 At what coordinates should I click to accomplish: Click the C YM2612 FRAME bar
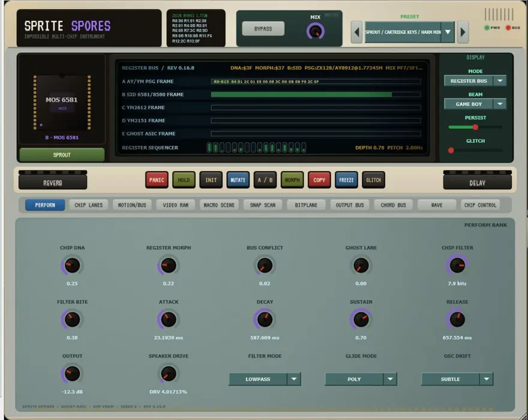click(316, 108)
